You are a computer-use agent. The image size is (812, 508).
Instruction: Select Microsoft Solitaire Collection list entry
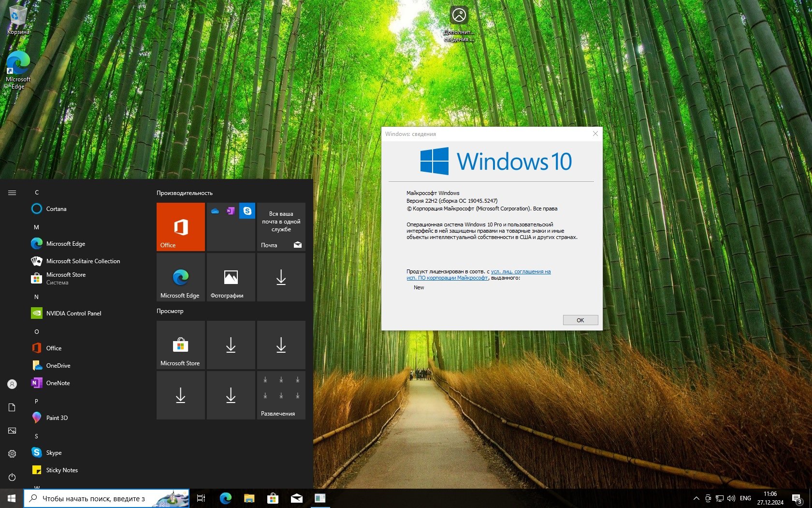(x=83, y=261)
